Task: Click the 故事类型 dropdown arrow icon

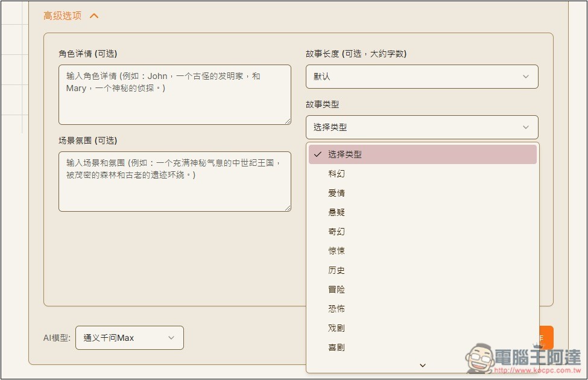Action: pos(526,127)
